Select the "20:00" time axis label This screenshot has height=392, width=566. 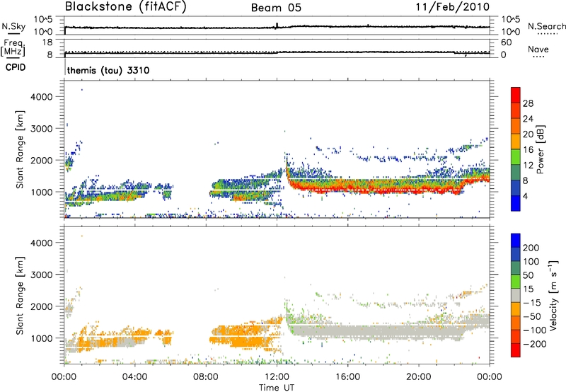tap(418, 377)
